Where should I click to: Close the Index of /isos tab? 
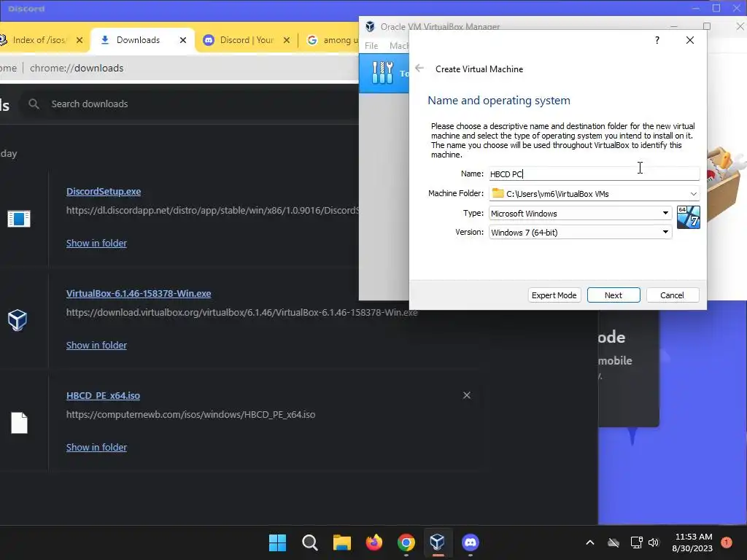pos(80,40)
